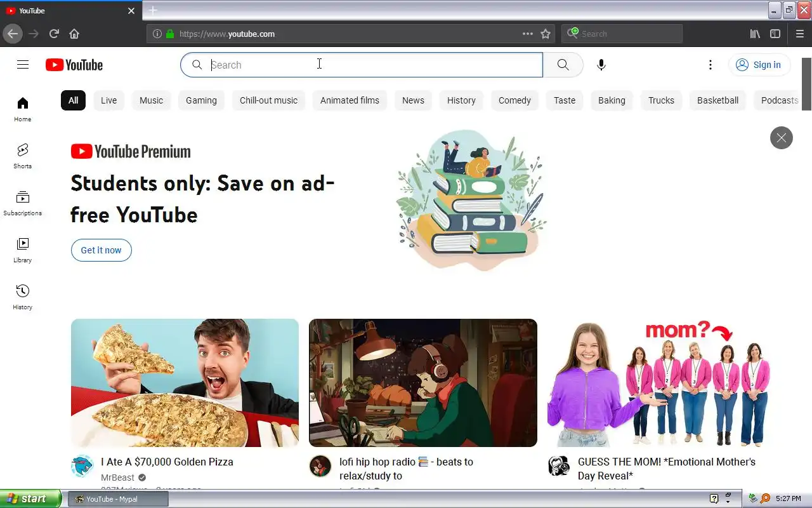The height and width of the screenshot is (508, 812).
Task: Click the browser toolbar Search box
Action: point(622,34)
